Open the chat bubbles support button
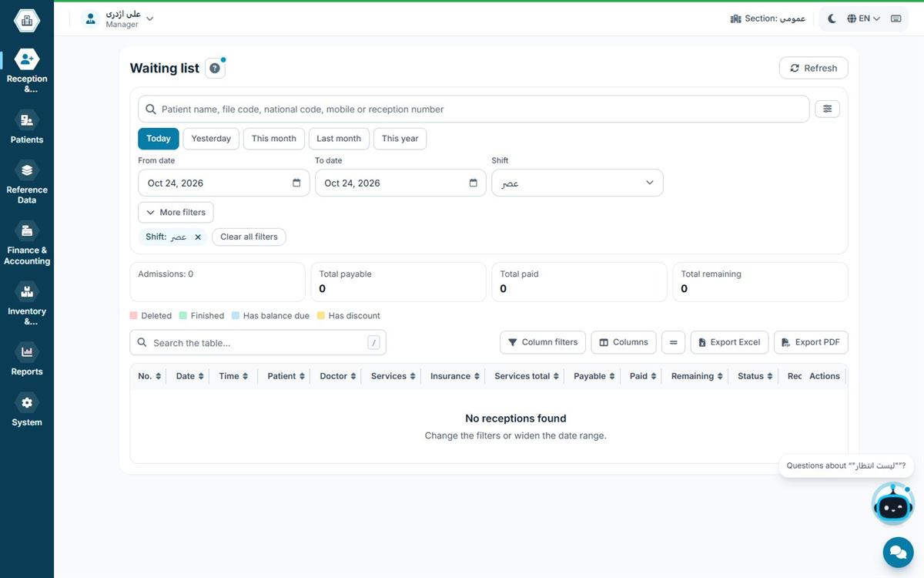Image resolution: width=924 pixels, height=578 pixels. point(897,552)
